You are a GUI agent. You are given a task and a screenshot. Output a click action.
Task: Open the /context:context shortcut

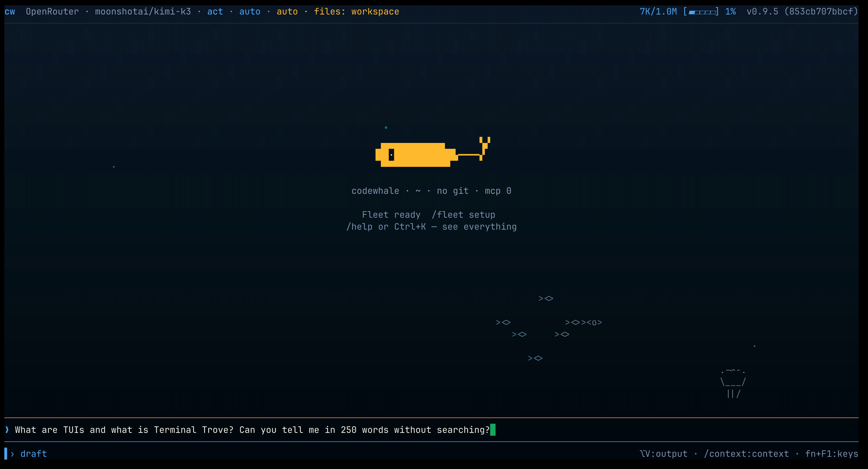pyautogui.click(x=746, y=454)
